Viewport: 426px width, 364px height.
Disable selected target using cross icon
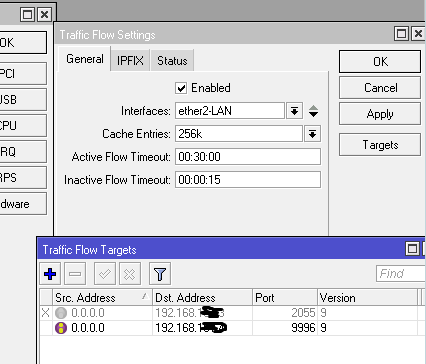point(130,274)
